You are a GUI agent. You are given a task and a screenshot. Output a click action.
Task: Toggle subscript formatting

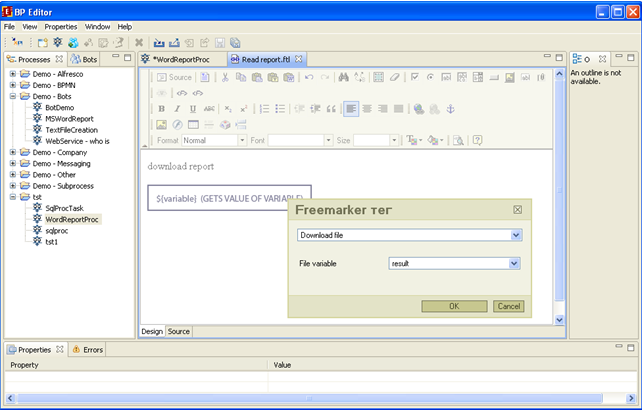coord(228,109)
